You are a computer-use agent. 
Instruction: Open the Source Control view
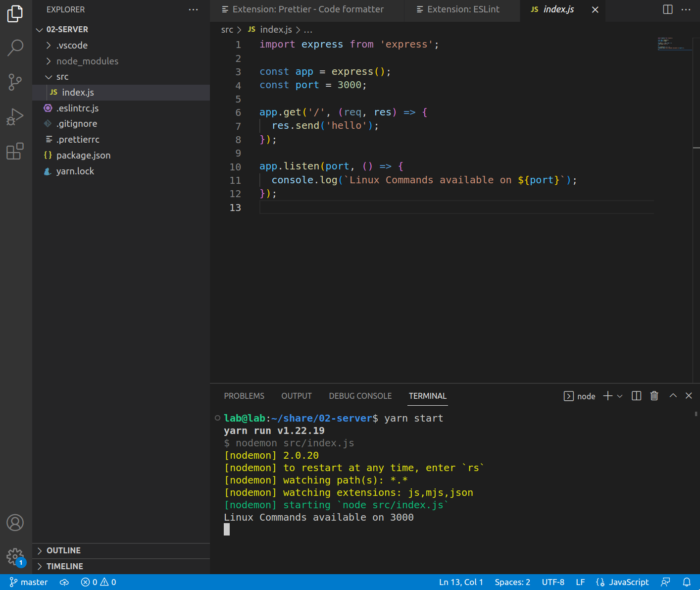click(x=15, y=82)
